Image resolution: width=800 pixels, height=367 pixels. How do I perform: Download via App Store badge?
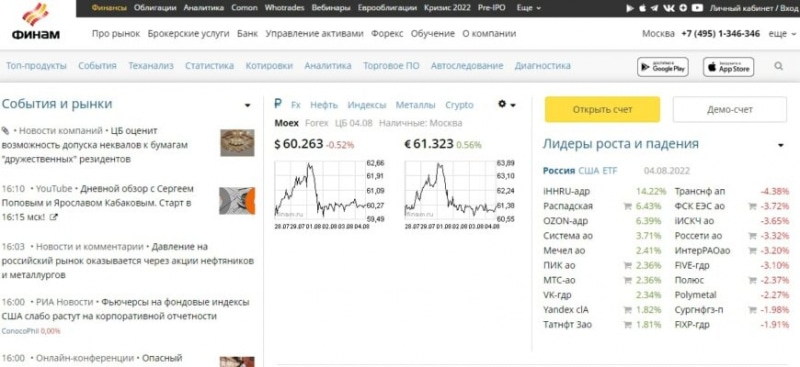729,67
